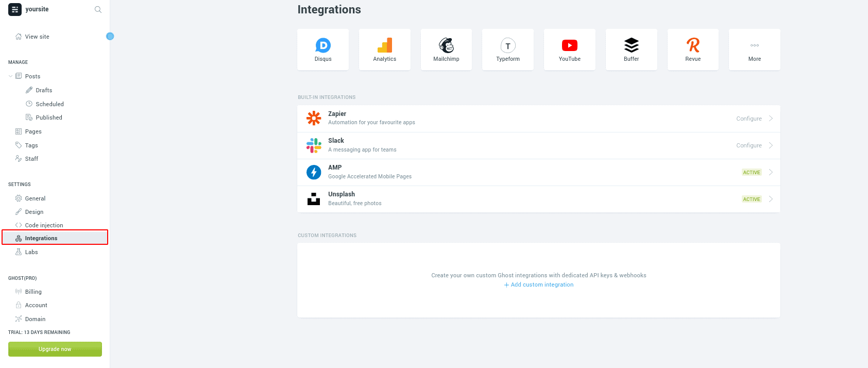
Task: Click the ACTIVE badge for AMP
Action: point(752,172)
